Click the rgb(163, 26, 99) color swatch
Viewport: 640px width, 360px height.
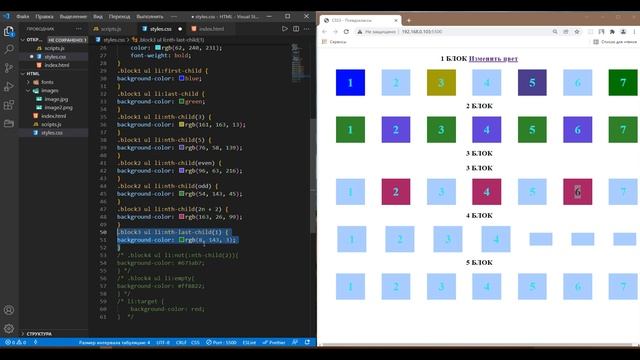pos(182,217)
